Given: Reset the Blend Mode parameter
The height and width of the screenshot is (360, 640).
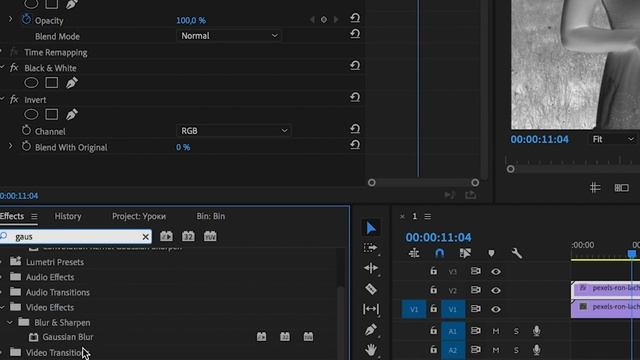Looking at the screenshot, I should 355,34.
